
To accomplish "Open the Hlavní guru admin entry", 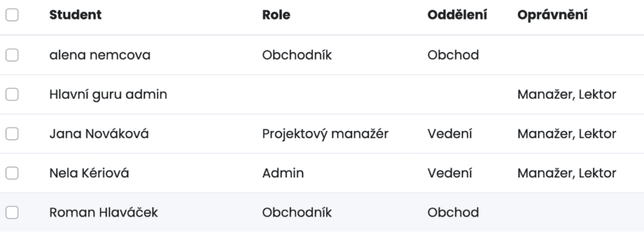I will coord(108,95).
